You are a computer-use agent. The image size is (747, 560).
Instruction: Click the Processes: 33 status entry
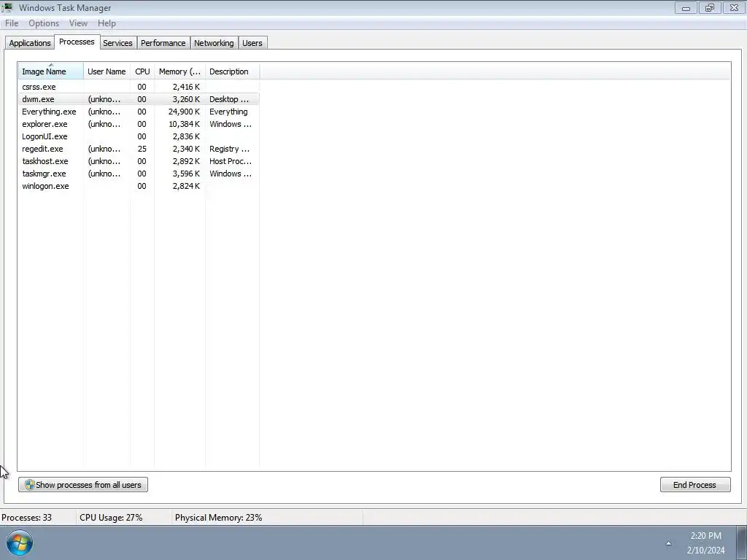[27, 518]
